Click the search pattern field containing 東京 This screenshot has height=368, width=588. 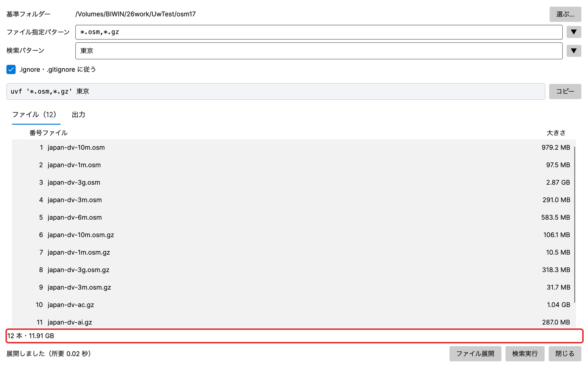pos(319,51)
